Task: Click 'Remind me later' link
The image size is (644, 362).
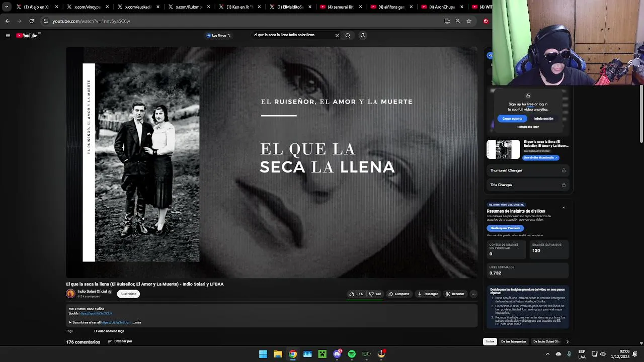Action: 528,127
